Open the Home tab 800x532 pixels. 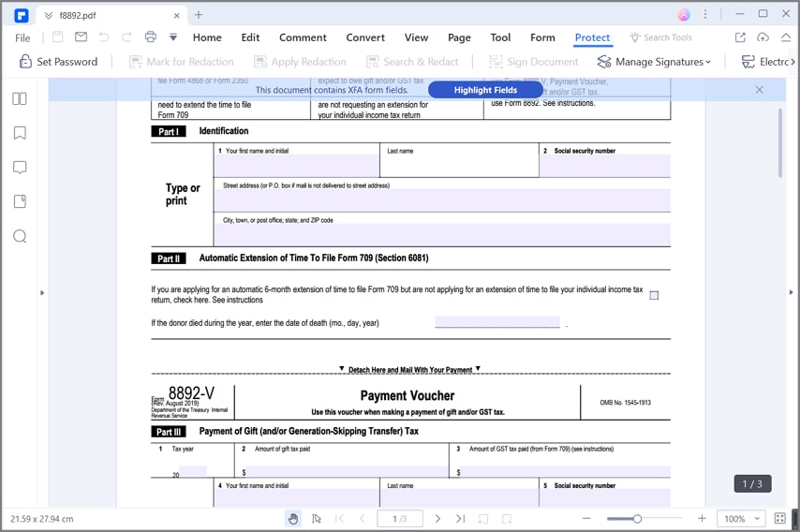(x=207, y=37)
